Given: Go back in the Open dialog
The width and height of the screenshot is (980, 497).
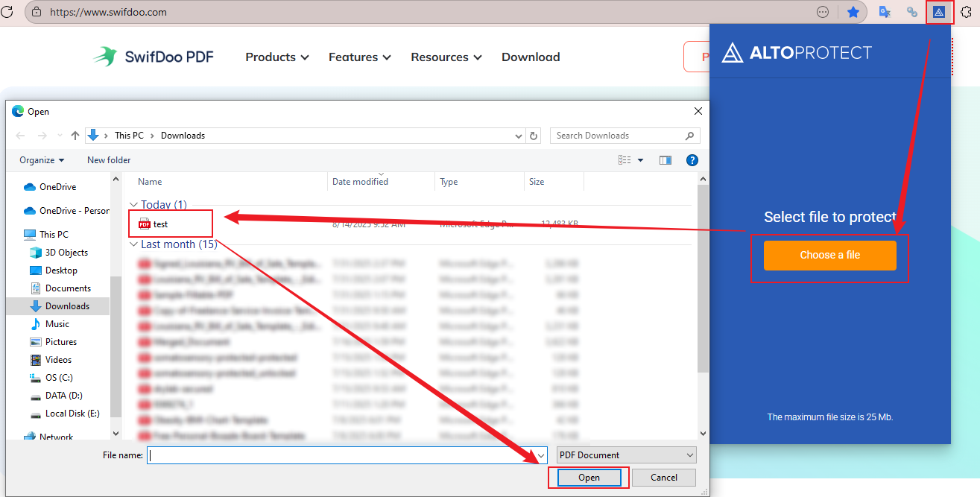Looking at the screenshot, I should (20, 136).
